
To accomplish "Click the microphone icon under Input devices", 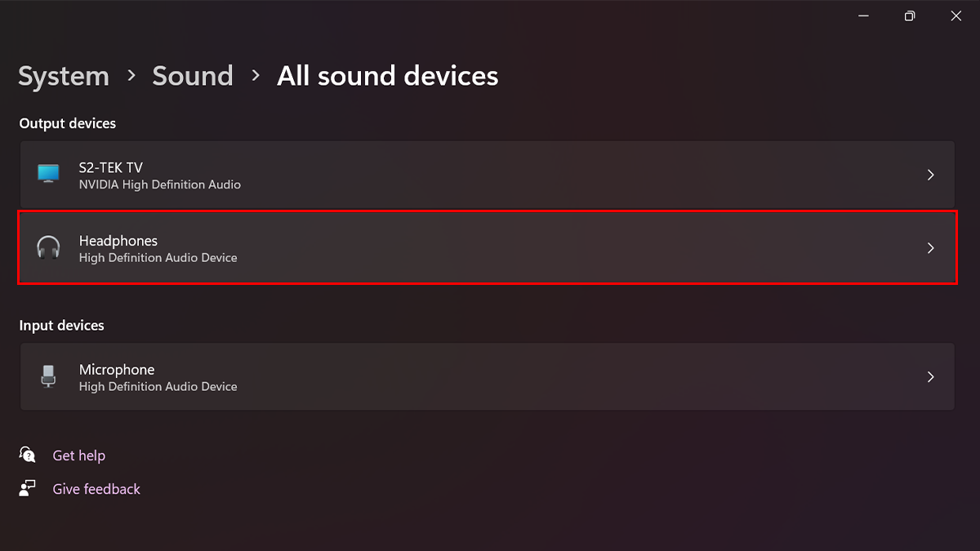I will click(x=48, y=376).
